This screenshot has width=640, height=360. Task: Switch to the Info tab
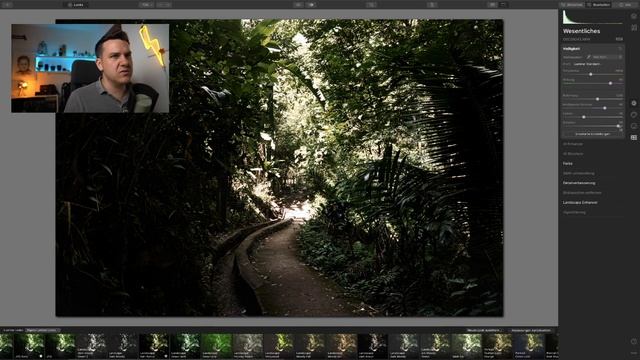626,4
